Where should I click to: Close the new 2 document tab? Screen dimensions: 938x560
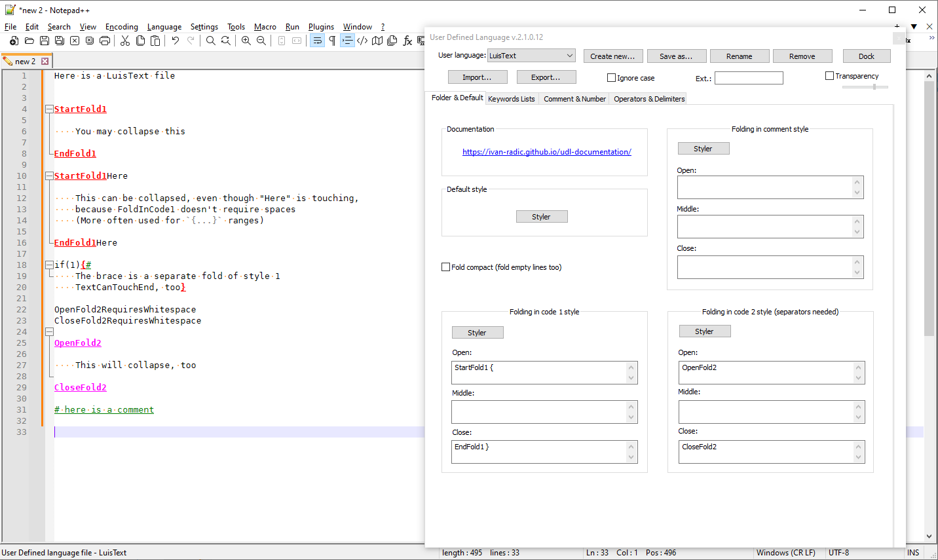click(45, 61)
